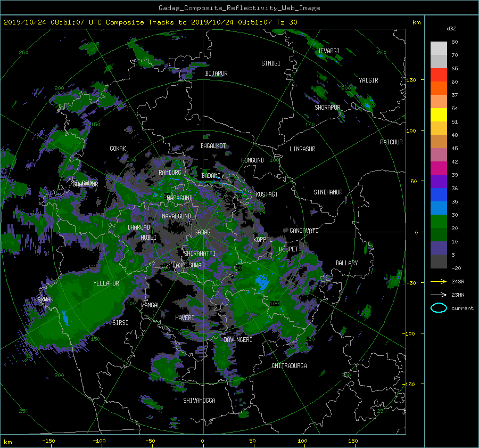Click the HUNGUND city label

pyautogui.click(x=252, y=160)
